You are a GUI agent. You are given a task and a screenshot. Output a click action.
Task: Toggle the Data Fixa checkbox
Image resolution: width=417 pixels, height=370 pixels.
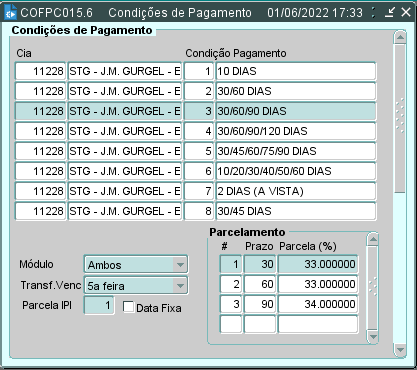128,307
